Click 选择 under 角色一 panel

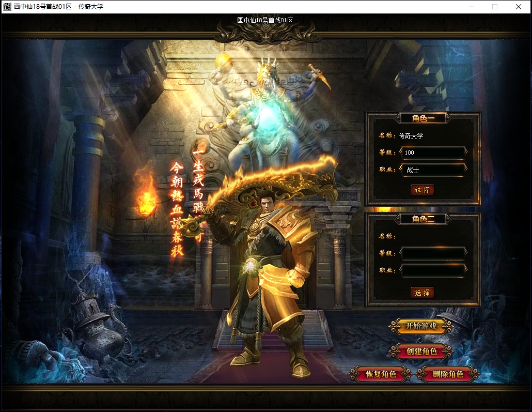click(422, 190)
